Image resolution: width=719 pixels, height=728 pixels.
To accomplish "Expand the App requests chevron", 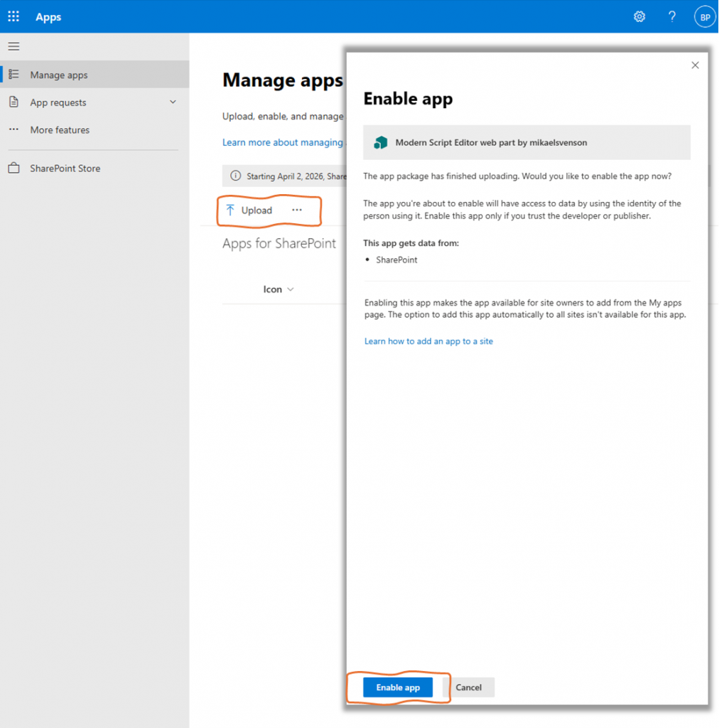I will click(173, 102).
